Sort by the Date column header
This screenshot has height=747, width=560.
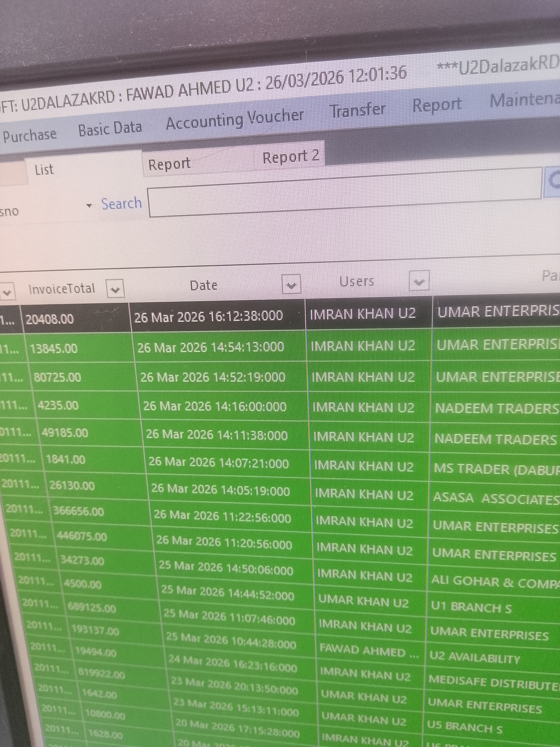[204, 285]
